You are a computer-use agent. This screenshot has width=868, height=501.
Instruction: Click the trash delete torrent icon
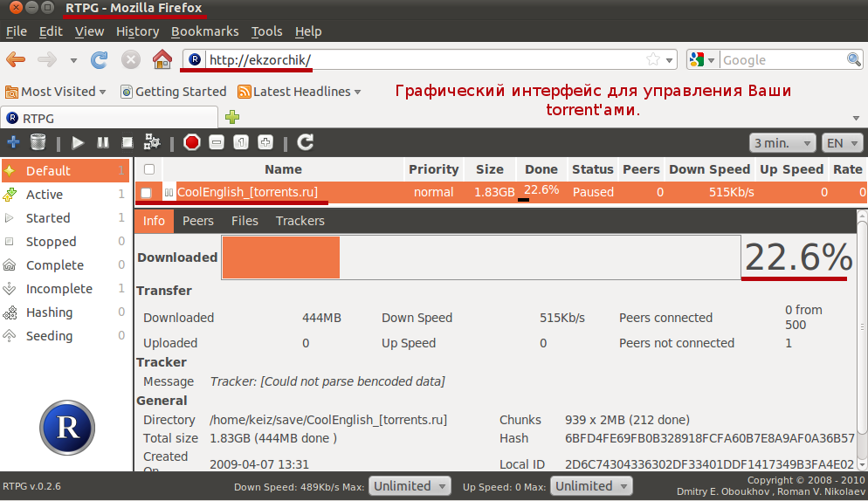point(38,142)
